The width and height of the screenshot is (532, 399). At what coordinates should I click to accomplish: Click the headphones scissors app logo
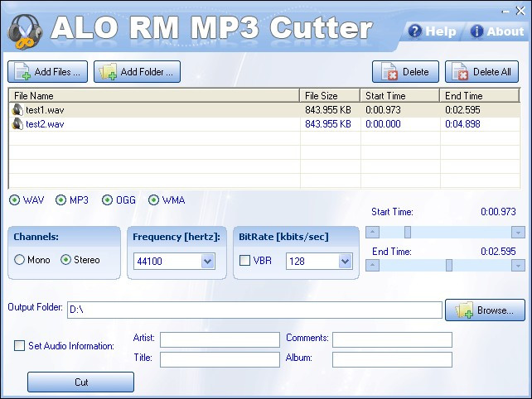pyautogui.click(x=25, y=31)
